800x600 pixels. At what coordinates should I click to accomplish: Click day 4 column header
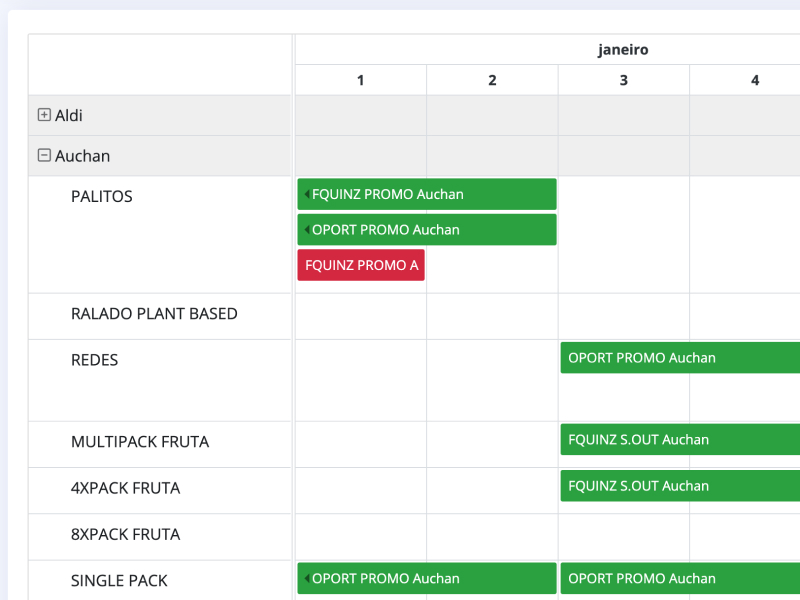click(754, 80)
